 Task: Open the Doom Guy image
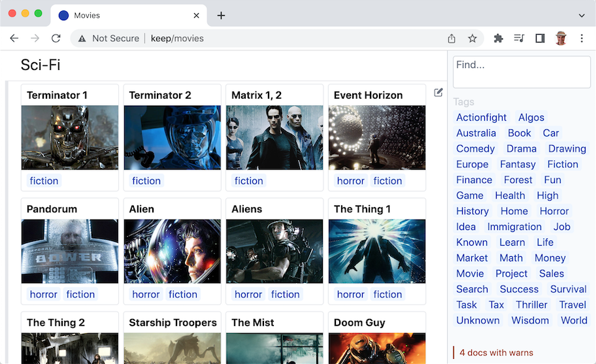pyautogui.click(x=377, y=348)
